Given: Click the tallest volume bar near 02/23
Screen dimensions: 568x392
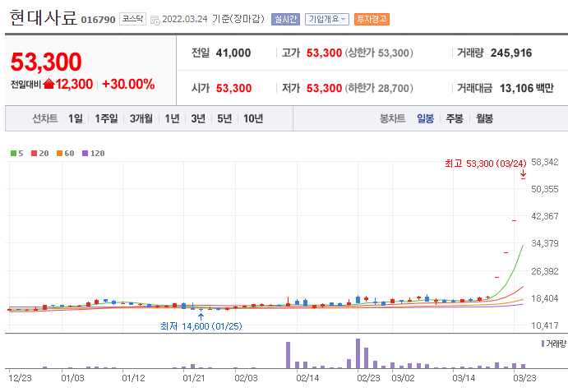Looking at the screenshot, I should coord(358,353).
